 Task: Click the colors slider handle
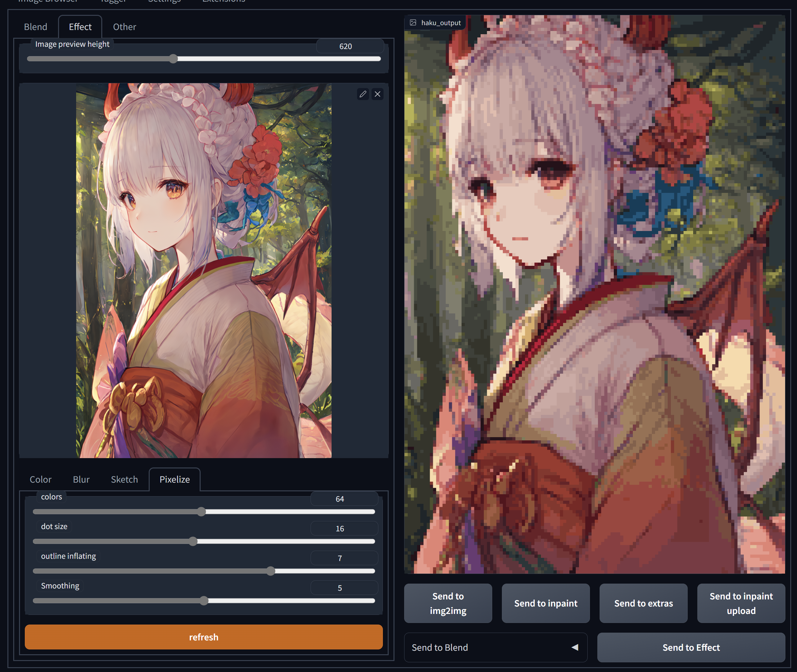pyautogui.click(x=202, y=512)
